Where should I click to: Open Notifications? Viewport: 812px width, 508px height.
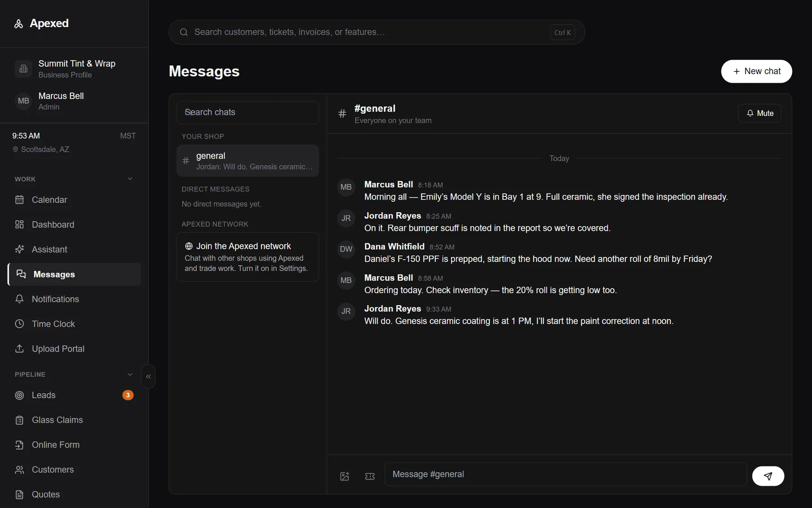pyautogui.click(x=74, y=299)
